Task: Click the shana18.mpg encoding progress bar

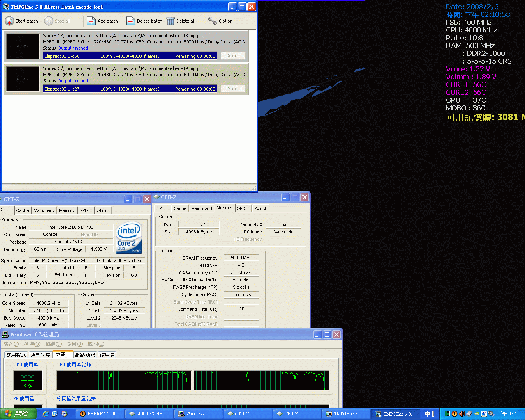Action: point(130,56)
